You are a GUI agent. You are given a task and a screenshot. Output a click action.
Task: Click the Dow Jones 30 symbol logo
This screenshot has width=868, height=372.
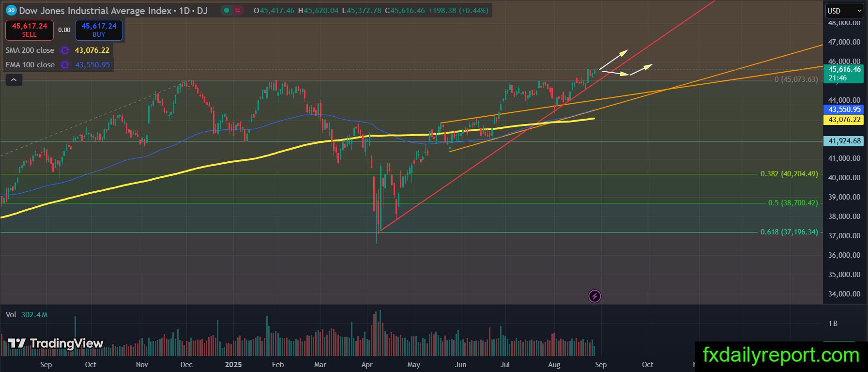[11, 10]
